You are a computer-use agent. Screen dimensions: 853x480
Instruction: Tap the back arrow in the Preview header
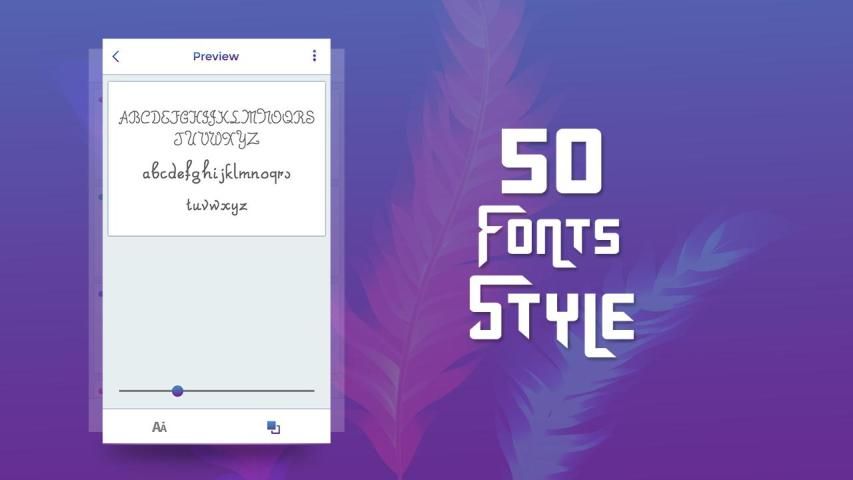pyautogui.click(x=116, y=57)
